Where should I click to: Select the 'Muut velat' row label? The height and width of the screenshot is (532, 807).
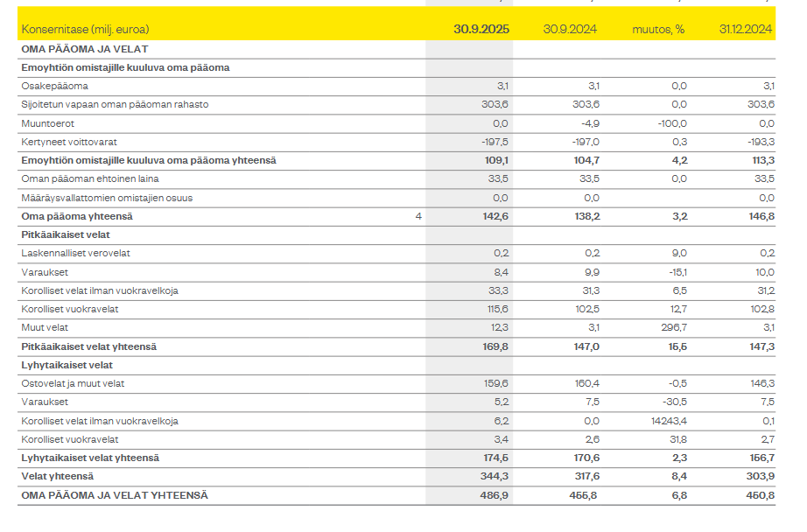tap(47, 327)
